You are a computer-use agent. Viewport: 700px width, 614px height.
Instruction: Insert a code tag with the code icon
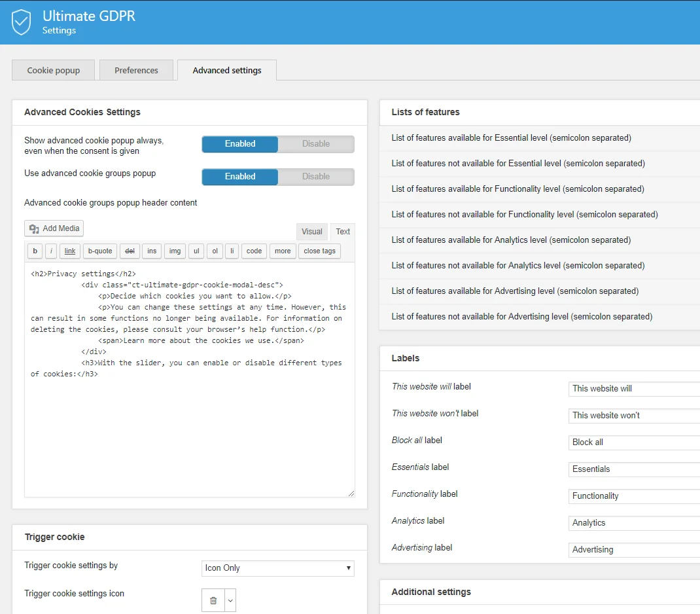(x=254, y=251)
